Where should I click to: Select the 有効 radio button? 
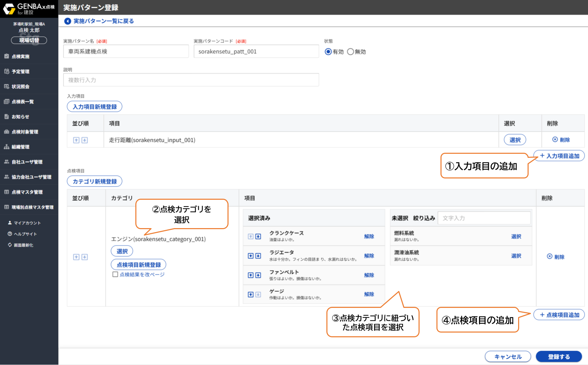[x=328, y=52]
